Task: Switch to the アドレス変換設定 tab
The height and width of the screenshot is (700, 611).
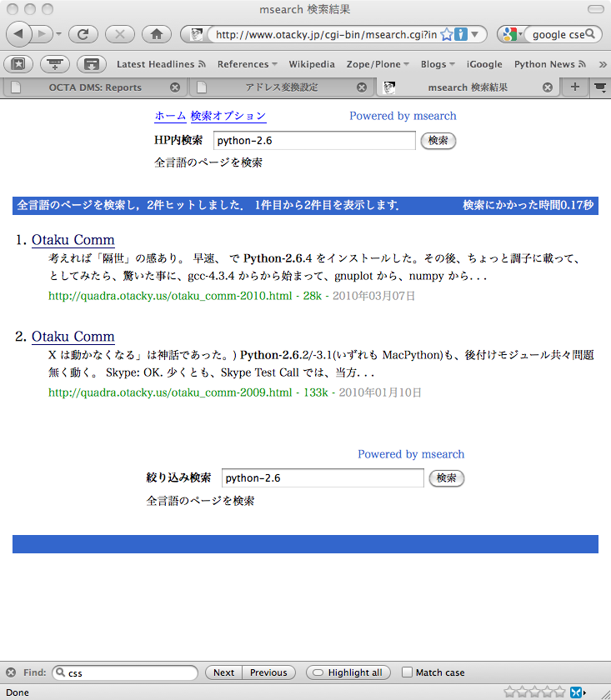Action: coord(282,87)
